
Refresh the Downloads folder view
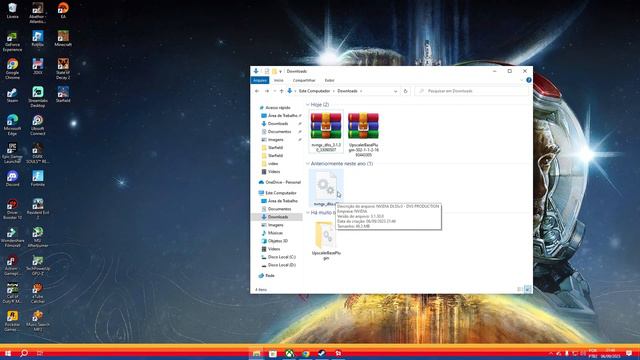click(x=405, y=91)
